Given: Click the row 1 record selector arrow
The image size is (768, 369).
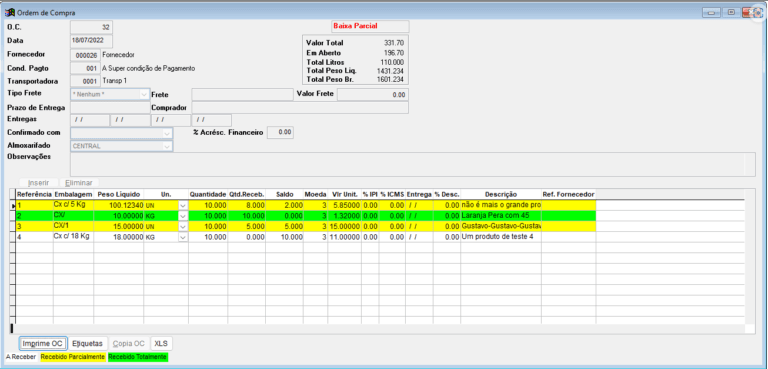Looking at the screenshot, I should tap(13, 206).
